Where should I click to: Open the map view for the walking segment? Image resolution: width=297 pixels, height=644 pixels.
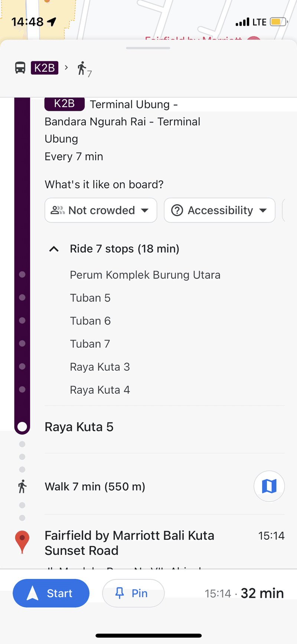(269, 486)
